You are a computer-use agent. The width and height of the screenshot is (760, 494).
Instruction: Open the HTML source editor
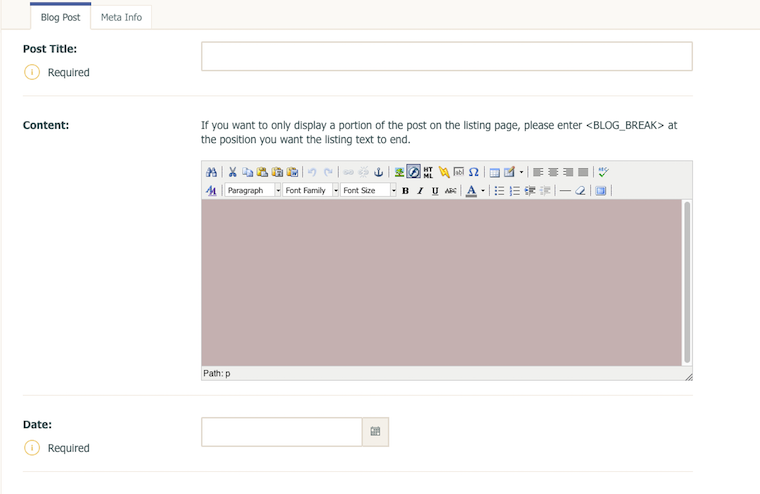(428, 172)
